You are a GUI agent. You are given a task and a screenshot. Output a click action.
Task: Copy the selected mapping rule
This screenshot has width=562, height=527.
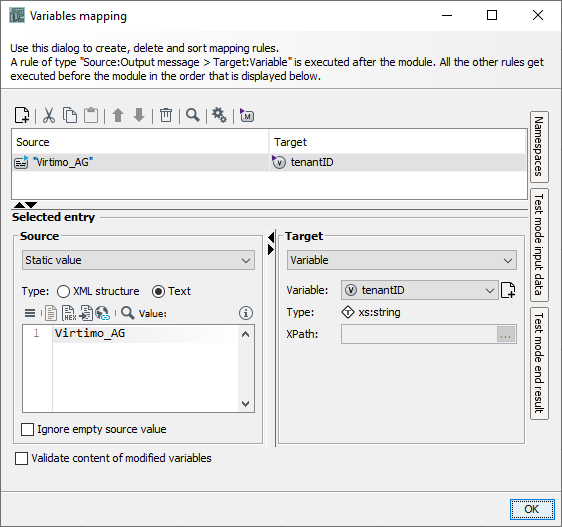[70, 115]
